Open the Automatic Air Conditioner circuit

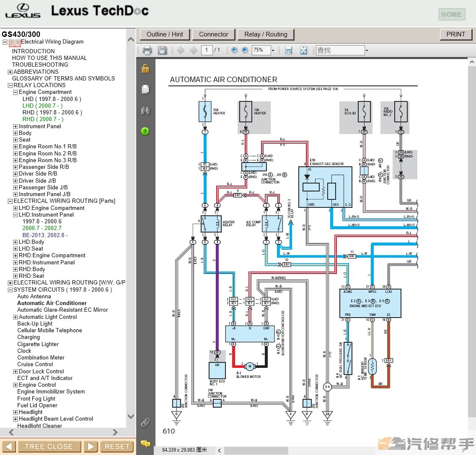(52, 303)
